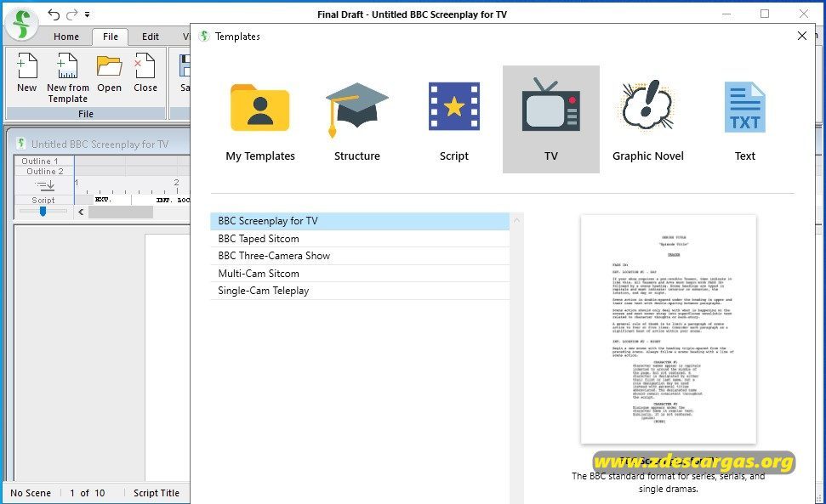Click the EXT. scene marker in story map
Image resolution: width=826 pixels, height=504 pixels.
(102, 200)
